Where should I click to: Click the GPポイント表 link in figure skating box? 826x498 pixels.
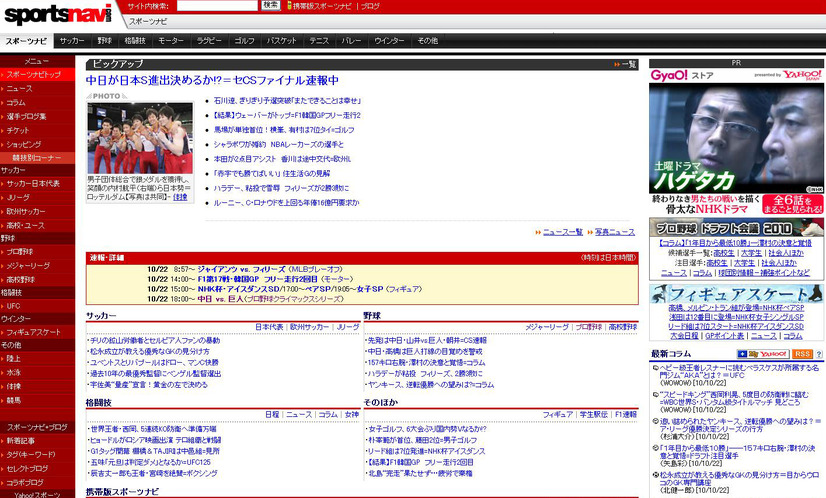pos(725,336)
